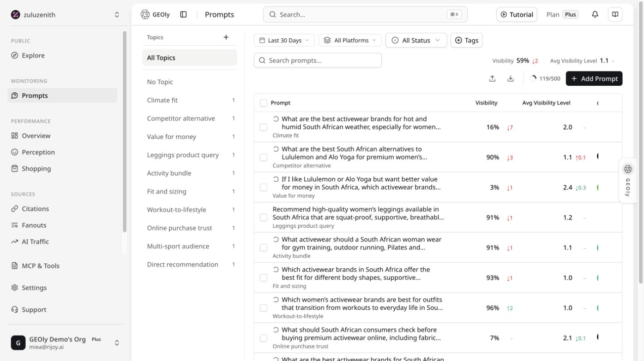Click the upload prompts icon
This screenshot has width=644, height=361.
coord(493,78)
